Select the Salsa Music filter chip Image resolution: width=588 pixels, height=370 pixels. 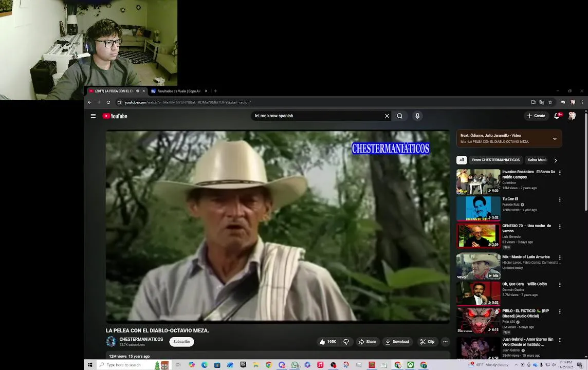coord(537,160)
